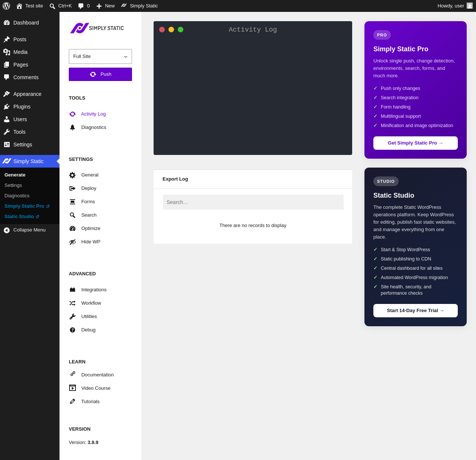This screenshot has width=476, height=460.
Task: Click the Workflow shuffle icon
Action: click(x=73, y=303)
